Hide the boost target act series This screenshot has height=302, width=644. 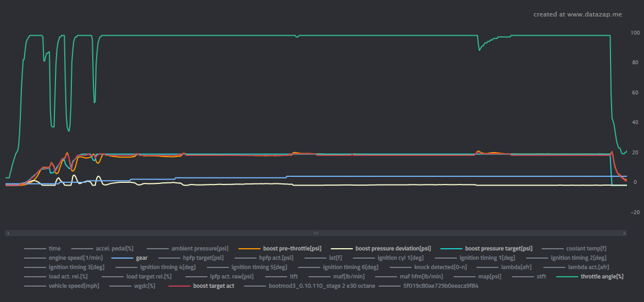coord(214,286)
